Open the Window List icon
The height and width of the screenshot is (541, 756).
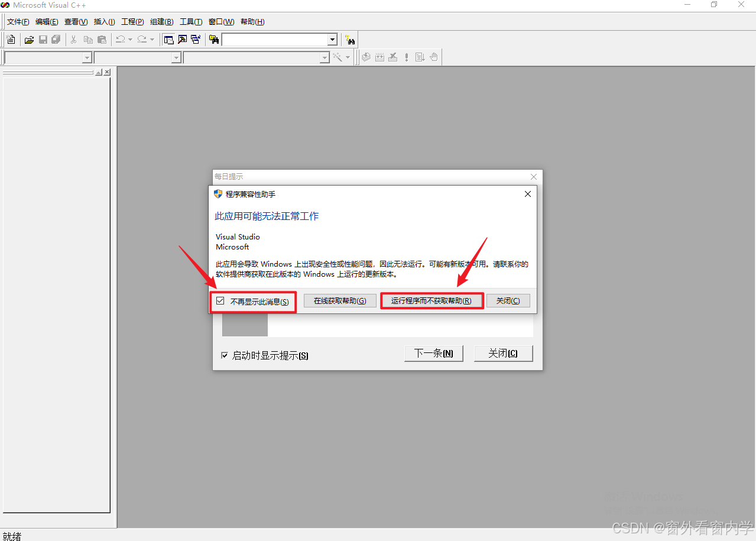pos(196,40)
